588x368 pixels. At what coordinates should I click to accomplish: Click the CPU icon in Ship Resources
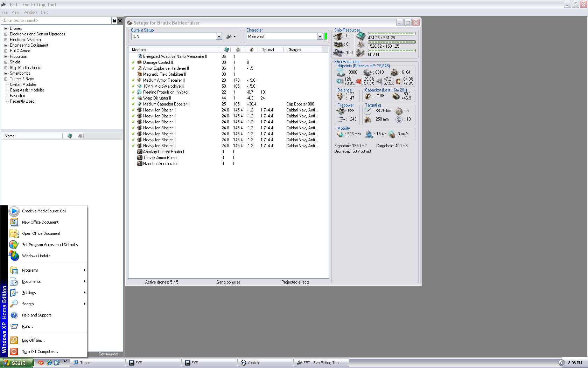coord(361,36)
